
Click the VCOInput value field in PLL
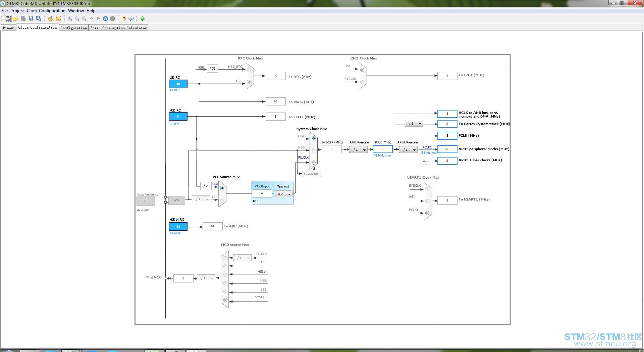262,193
